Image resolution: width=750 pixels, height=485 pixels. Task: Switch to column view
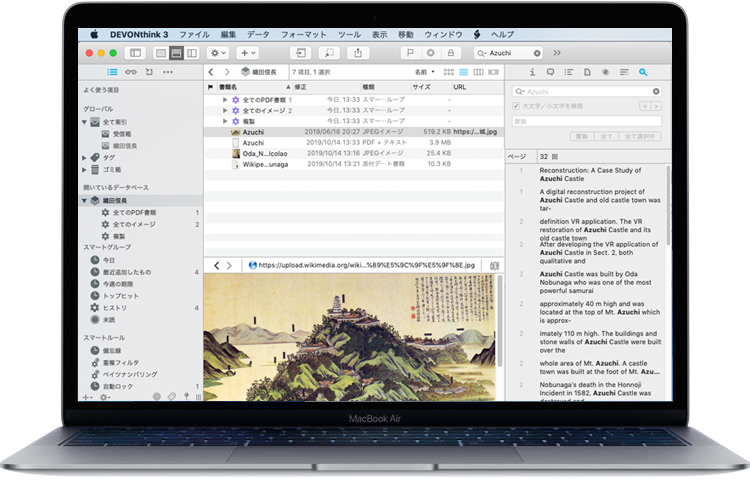click(478, 72)
